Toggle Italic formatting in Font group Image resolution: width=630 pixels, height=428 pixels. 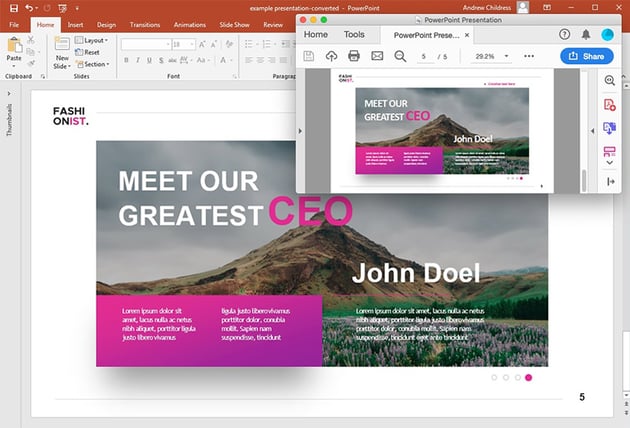[x=138, y=60]
